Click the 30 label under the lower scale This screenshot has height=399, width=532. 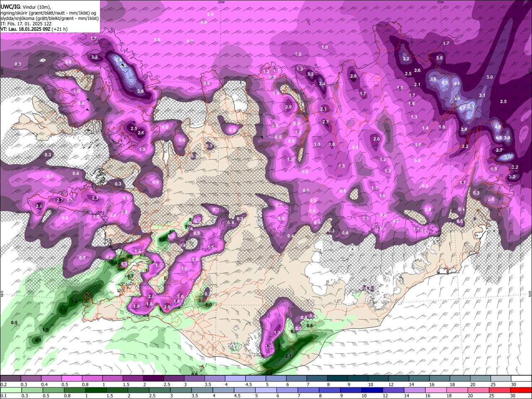[x=512, y=396]
